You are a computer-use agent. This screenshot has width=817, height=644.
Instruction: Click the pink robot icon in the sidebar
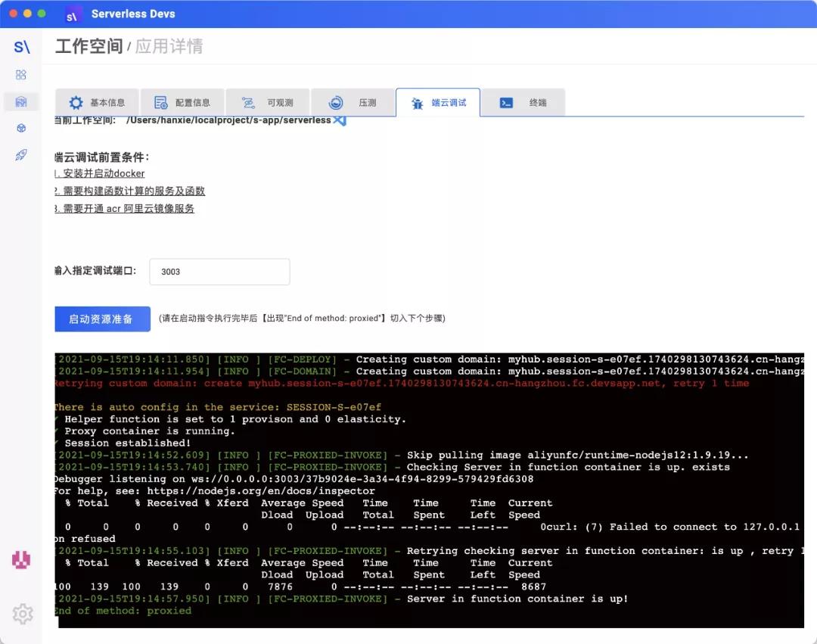[21, 559]
